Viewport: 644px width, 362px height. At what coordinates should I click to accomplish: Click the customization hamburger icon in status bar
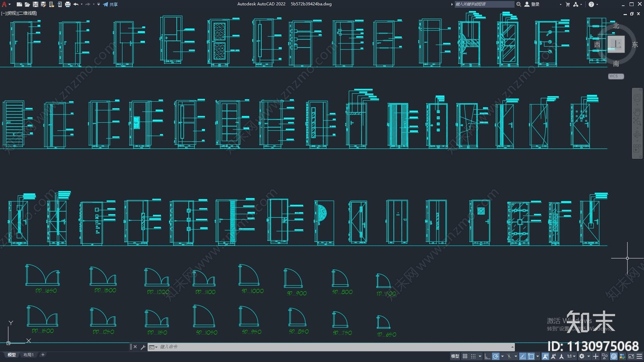[639, 356]
